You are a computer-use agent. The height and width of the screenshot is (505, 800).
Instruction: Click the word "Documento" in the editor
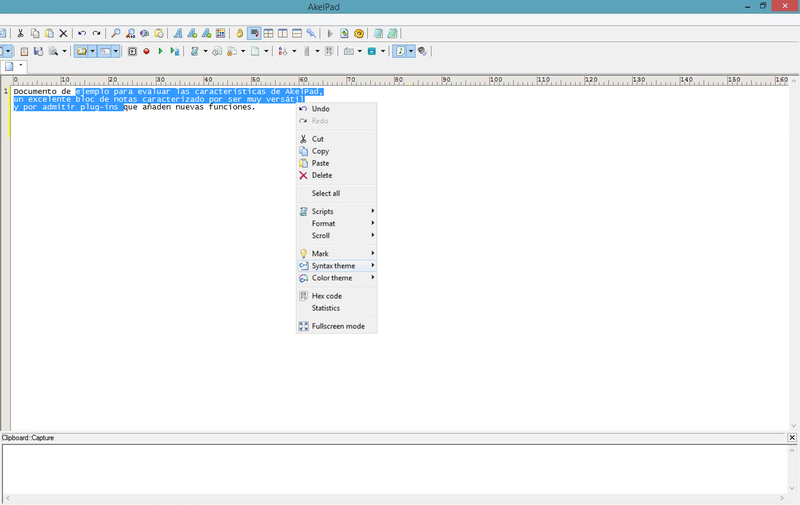[35, 91]
